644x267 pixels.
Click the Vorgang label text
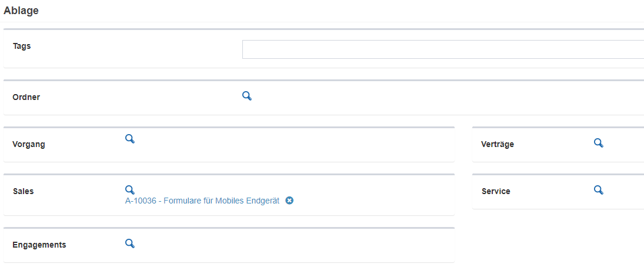(x=28, y=144)
